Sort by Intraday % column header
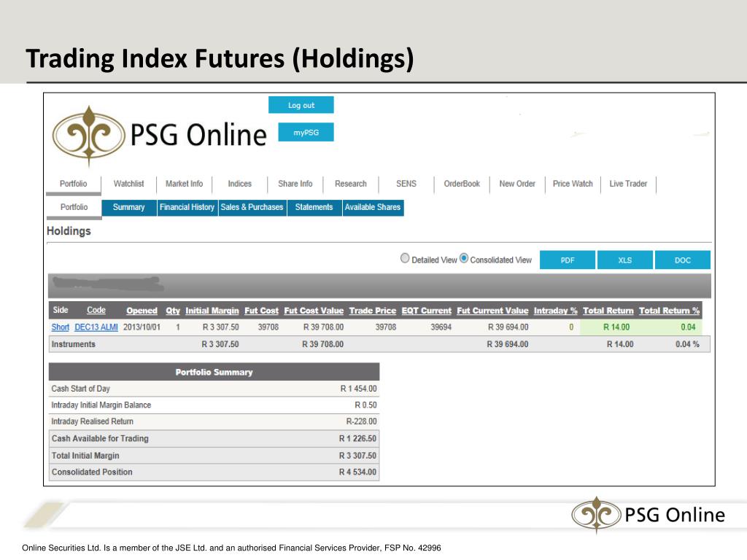This screenshot has width=747, height=560. tap(555, 311)
